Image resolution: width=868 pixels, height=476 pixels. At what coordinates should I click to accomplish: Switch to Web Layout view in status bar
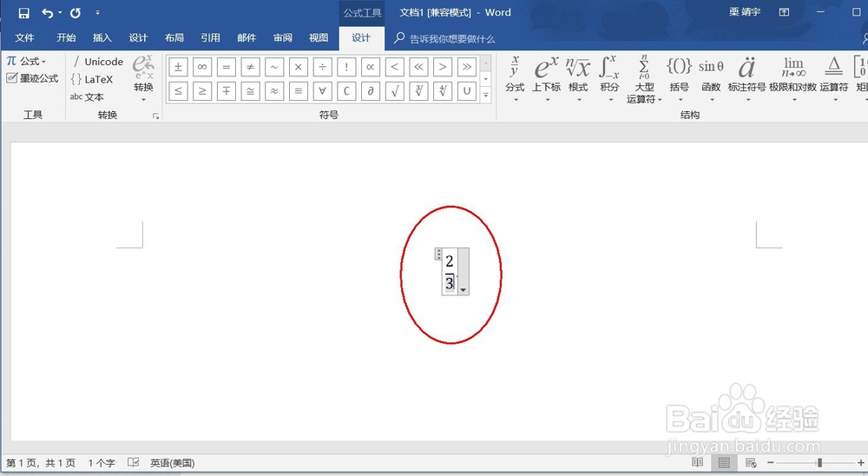[x=751, y=462]
